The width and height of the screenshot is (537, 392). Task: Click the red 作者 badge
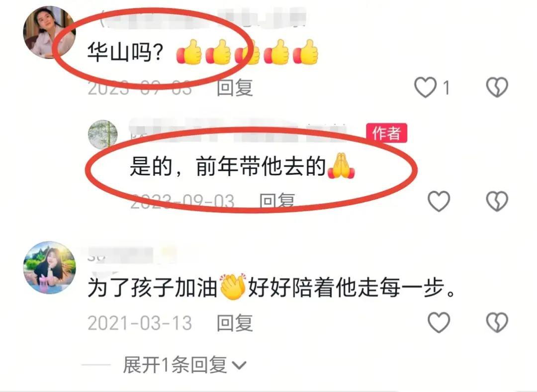coord(387,133)
